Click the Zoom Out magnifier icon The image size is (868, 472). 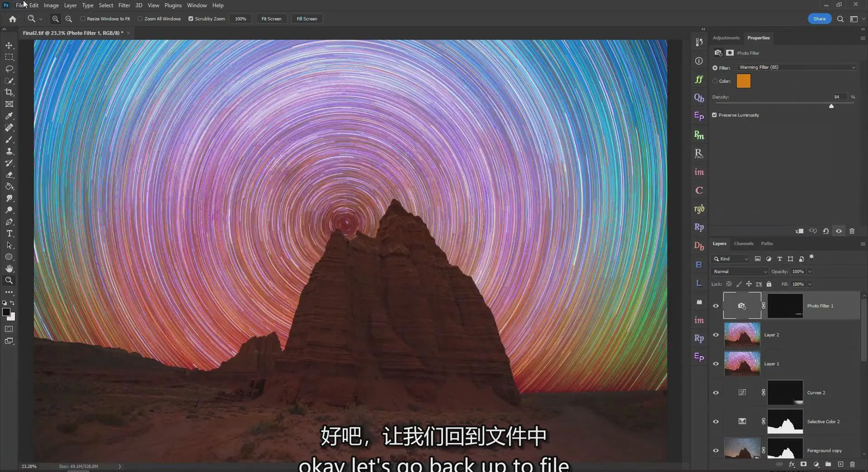(69, 19)
